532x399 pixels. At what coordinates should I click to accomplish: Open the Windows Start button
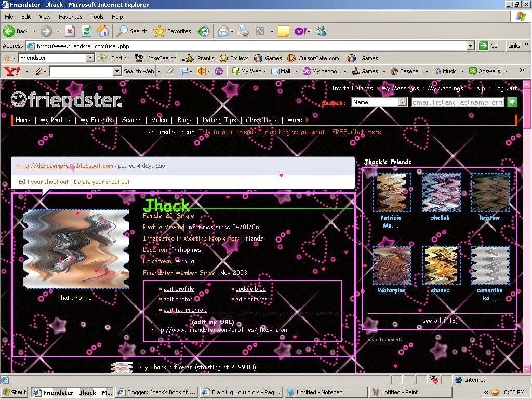tap(15, 392)
